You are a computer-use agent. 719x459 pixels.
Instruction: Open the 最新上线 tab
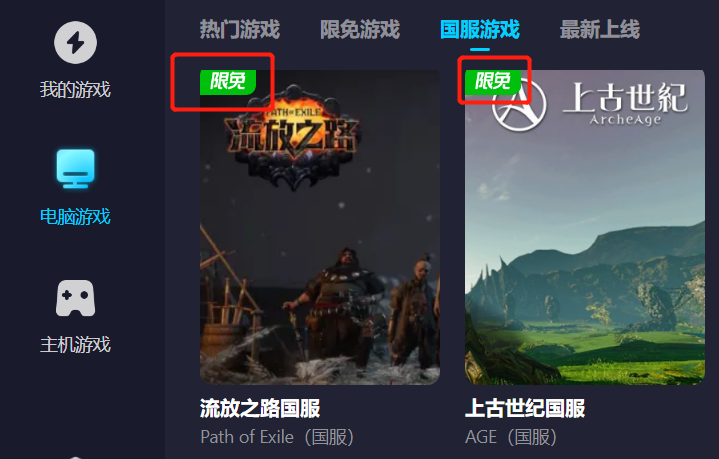pyautogui.click(x=600, y=30)
